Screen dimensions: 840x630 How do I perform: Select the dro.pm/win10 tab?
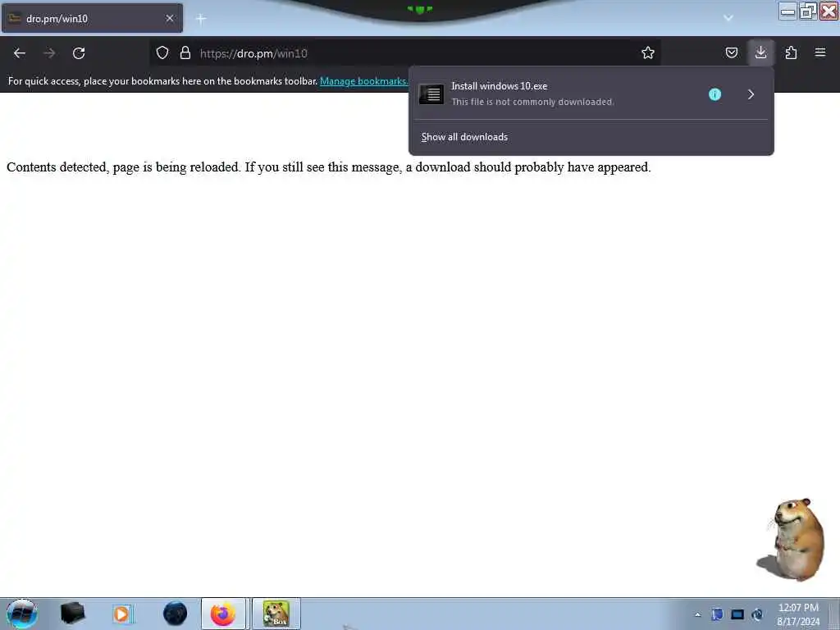point(92,18)
